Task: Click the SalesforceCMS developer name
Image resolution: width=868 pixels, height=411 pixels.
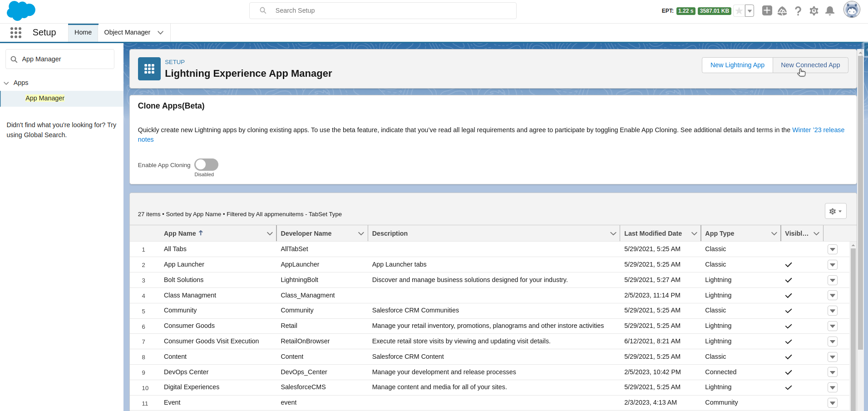Action: coord(303,387)
